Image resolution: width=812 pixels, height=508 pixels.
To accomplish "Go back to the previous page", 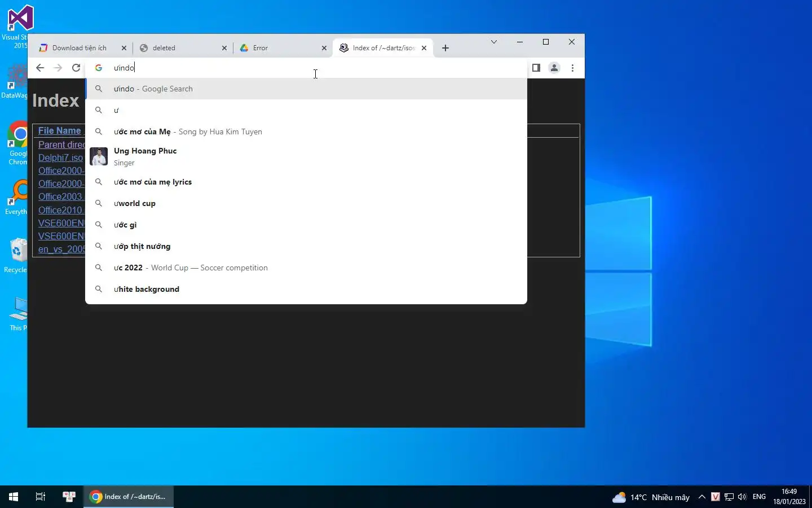I will tap(40, 68).
